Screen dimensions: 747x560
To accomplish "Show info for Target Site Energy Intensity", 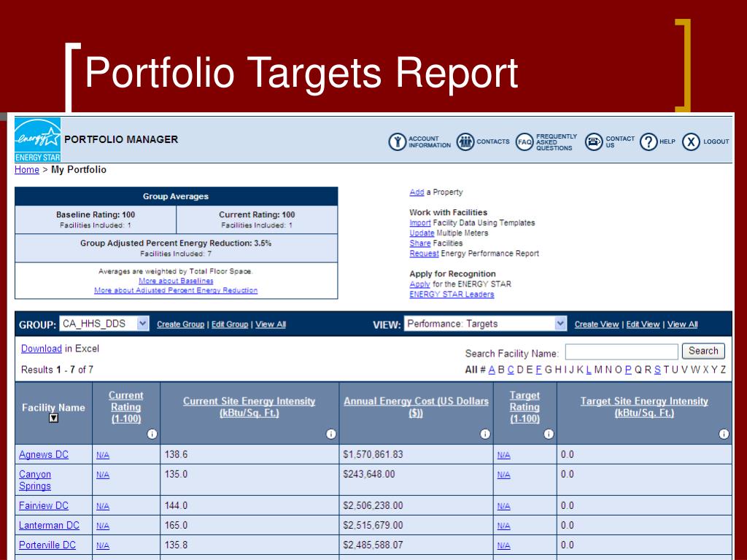I will point(724,434).
